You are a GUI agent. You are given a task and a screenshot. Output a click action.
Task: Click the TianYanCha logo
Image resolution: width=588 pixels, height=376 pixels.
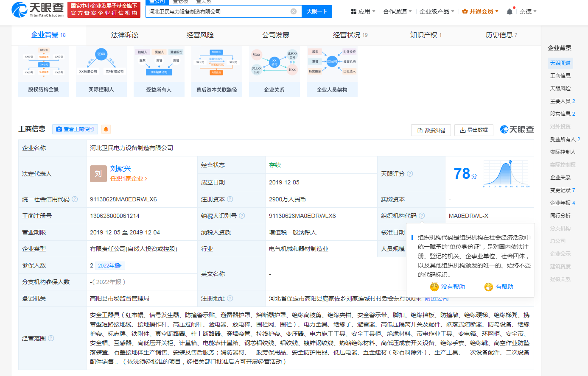[x=38, y=9]
